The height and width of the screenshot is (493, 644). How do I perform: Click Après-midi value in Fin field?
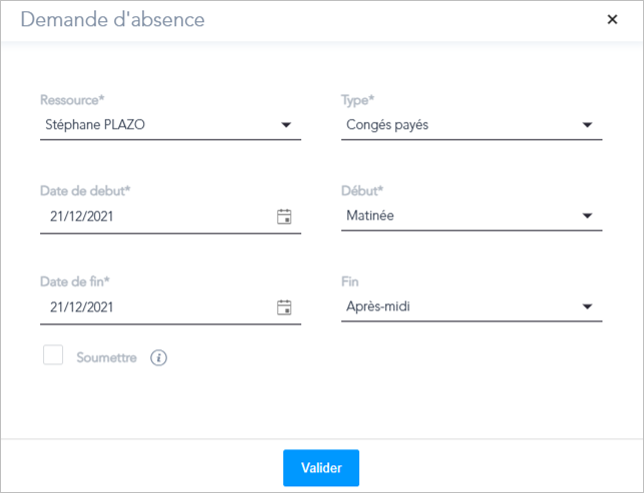378,306
